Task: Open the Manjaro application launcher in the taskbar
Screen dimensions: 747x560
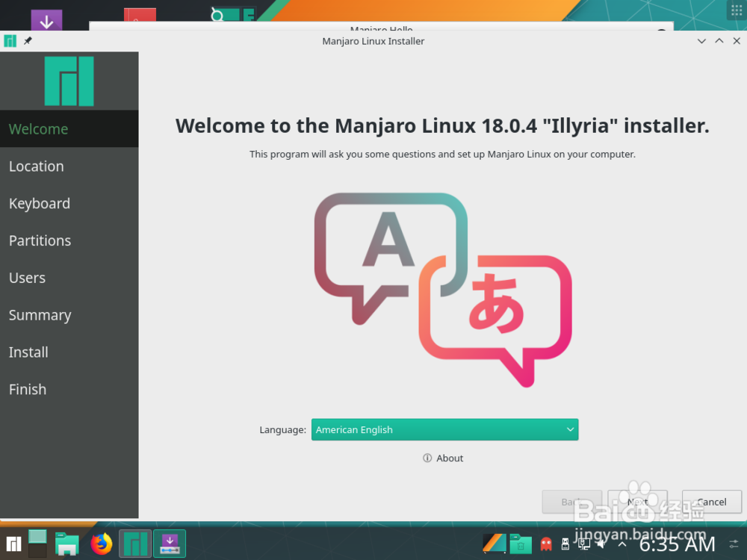Action: (13, 544)
